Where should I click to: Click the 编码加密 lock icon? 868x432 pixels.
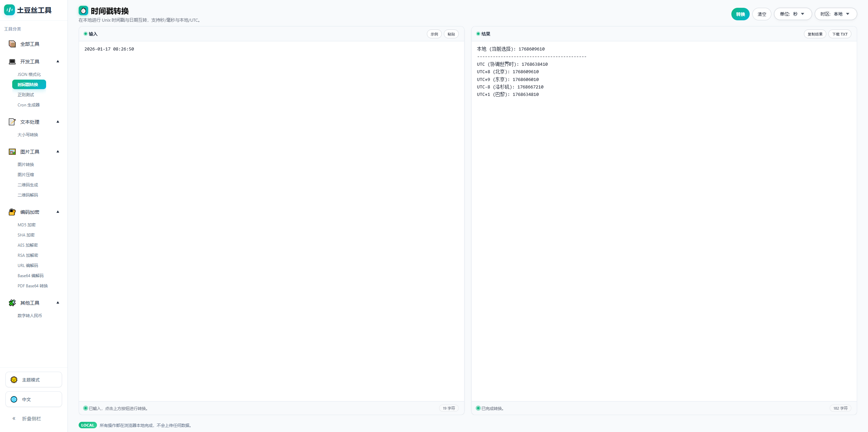12,212
